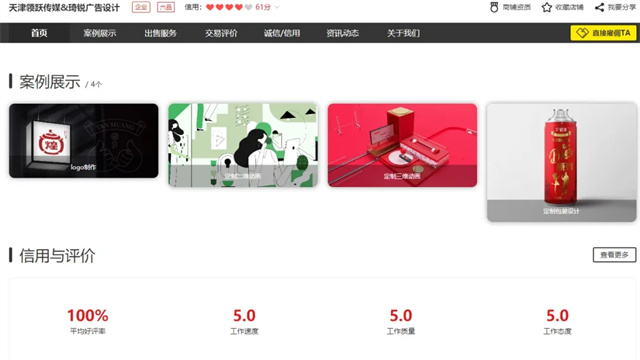
Task: Open the 资讯动态 tab
Action: pyautogui.click(x=342, y=33)
